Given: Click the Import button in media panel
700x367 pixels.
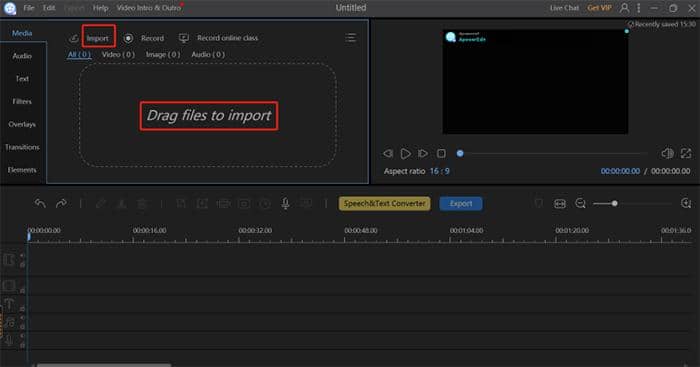Looking at the screenshot, I should click(x=98, y=38).
